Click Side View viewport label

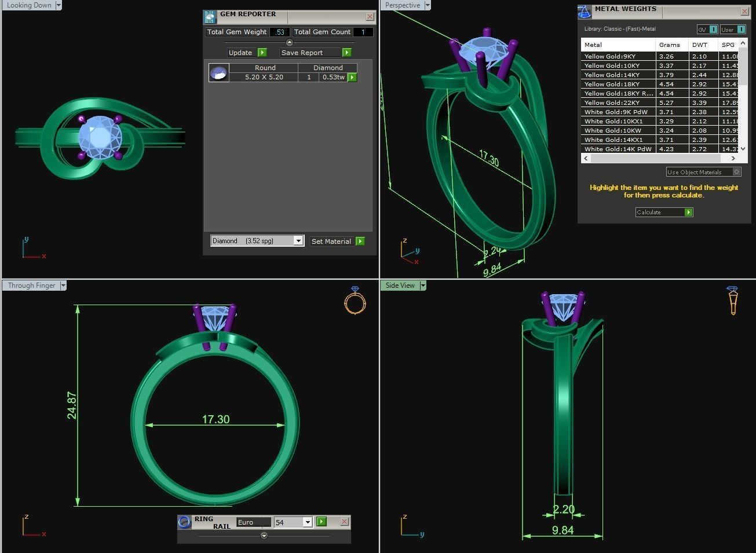pos(400,285)
